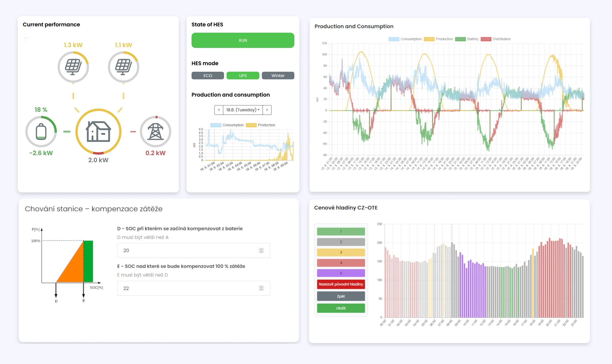Click the small swap icon under Current performance
This screenshot has width=612, height=364.
26,38
